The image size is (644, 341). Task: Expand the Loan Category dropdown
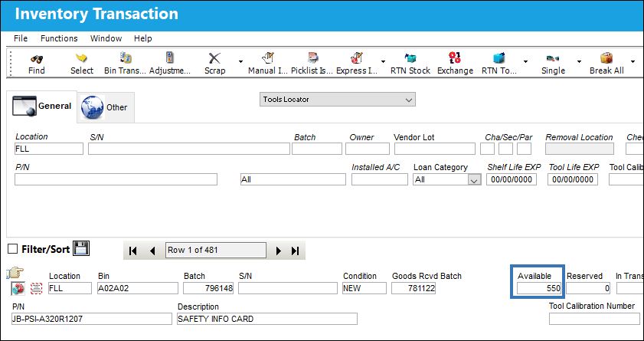pos(474,179)
